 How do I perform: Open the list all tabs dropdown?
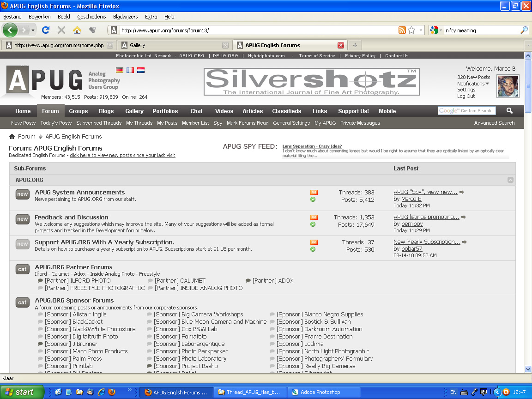(x=527, y=45)
